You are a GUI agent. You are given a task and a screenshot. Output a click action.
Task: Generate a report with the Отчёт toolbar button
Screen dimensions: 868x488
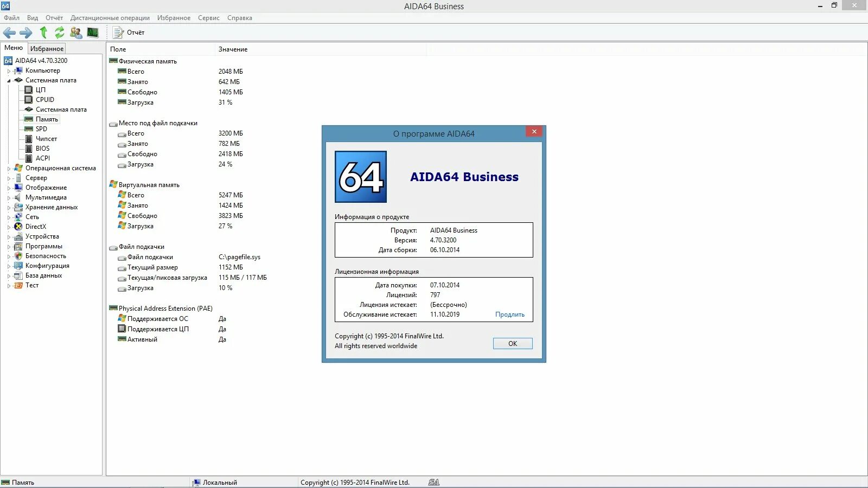(x=129, y=33)
